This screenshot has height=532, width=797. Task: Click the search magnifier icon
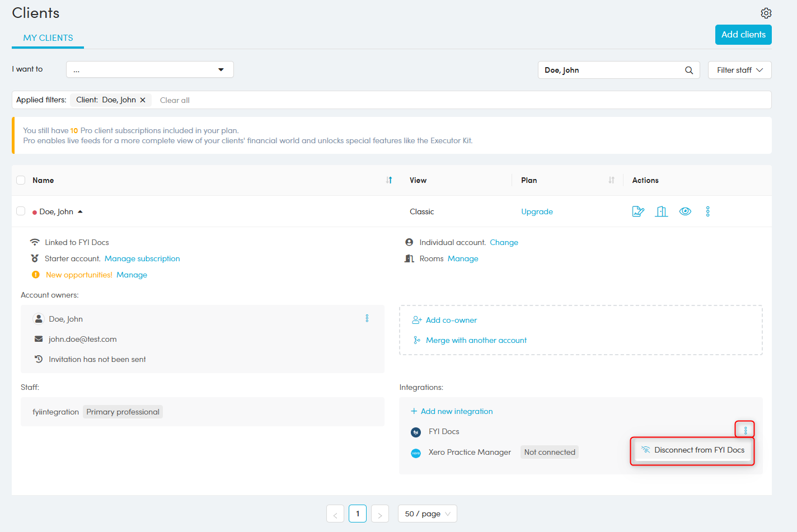[689, 70]
